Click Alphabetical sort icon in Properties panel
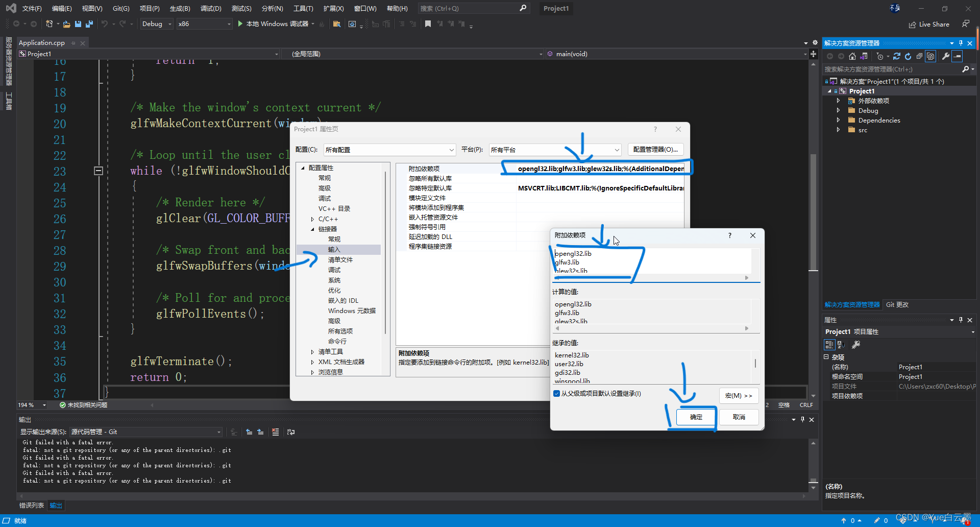Viewport: 980px width, 527px height. pyautogui.click(x=841, y=345)
